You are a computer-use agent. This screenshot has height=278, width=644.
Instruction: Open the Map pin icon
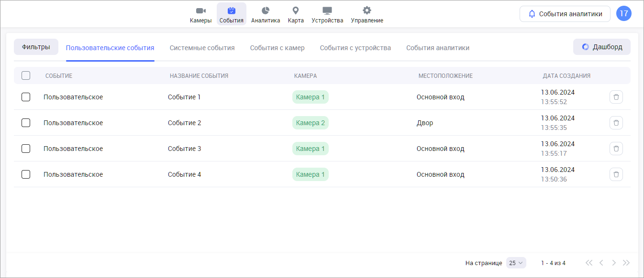(x=296, y=11)
